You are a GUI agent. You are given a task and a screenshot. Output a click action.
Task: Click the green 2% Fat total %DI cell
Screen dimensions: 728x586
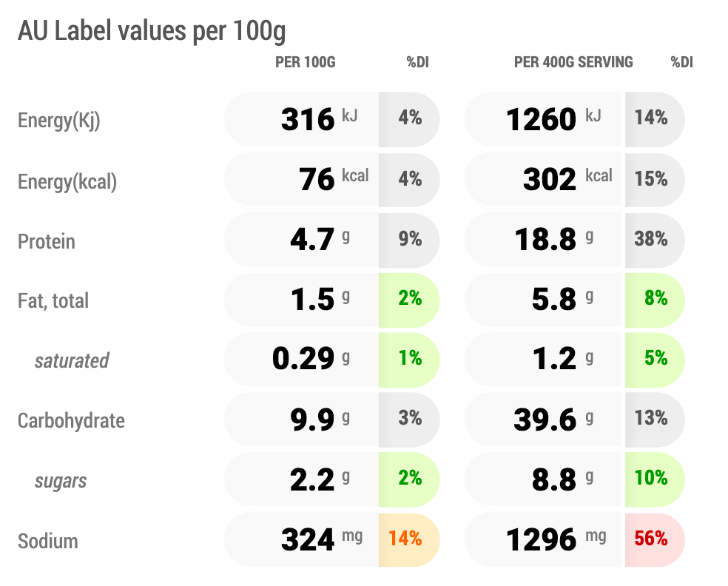click(409, 299)
